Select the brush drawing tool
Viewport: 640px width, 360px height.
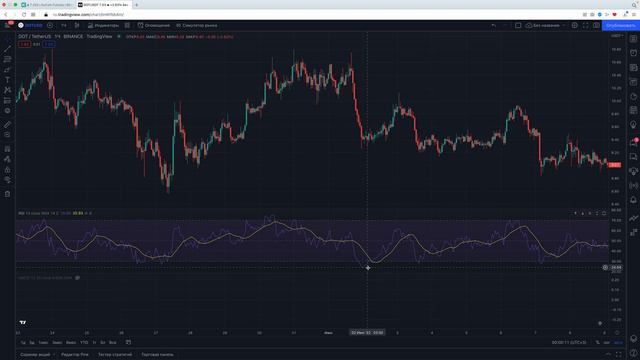[x=7, y=69]
